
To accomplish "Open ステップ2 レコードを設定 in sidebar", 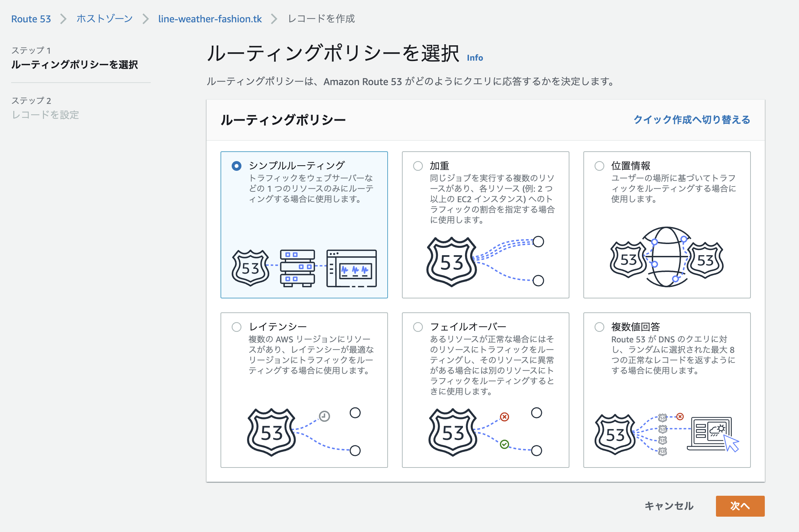I will coord(46,115).
